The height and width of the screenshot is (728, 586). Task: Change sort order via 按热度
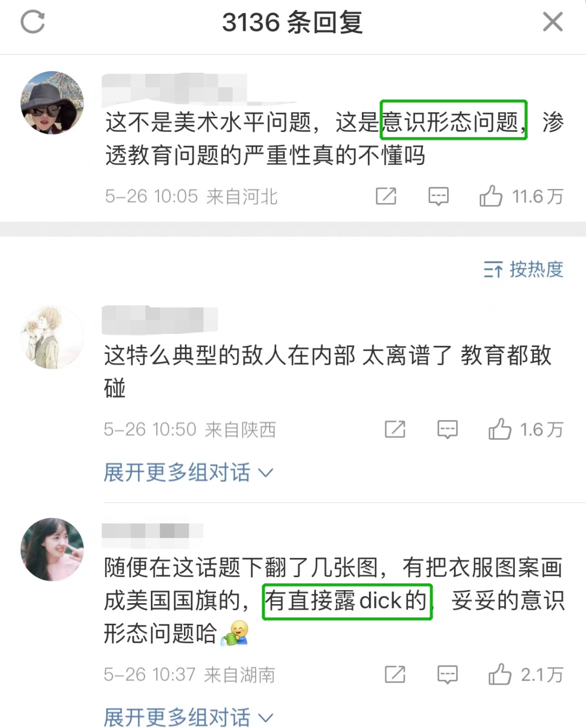(x=524, y=269)
